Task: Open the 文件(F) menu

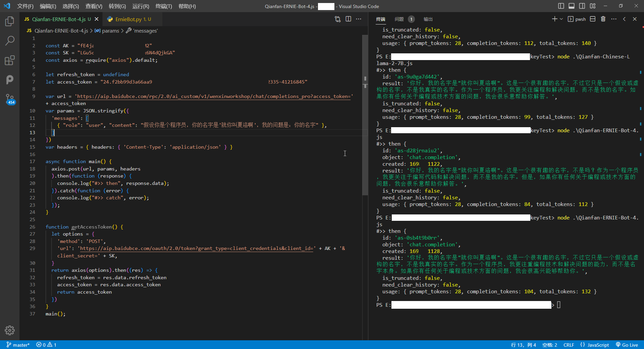Action: (25, 6)
